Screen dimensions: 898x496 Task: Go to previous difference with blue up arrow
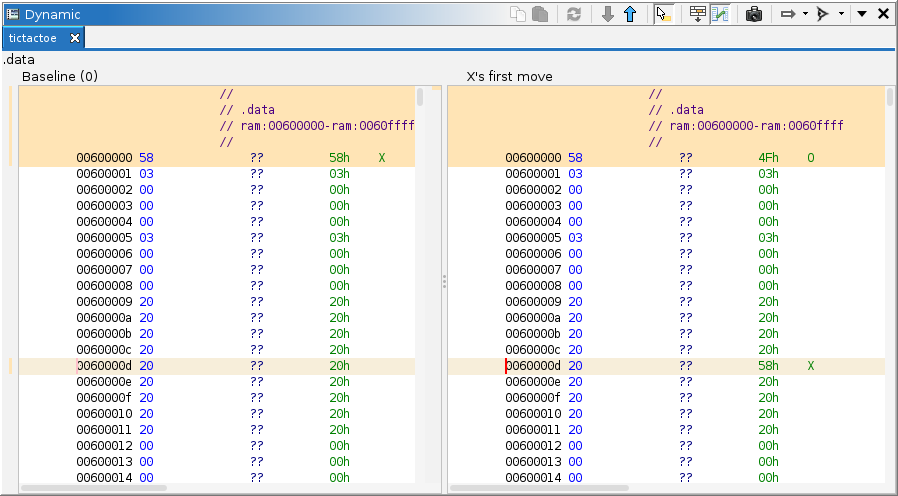pyautogui.click(x=629, y=14)
